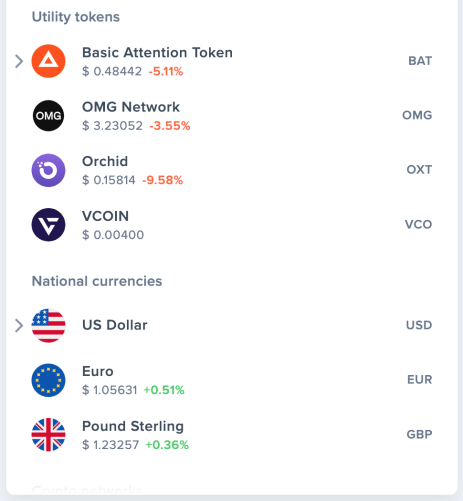
Task: Select the VCO ticker label
Action: click(418, 224)
